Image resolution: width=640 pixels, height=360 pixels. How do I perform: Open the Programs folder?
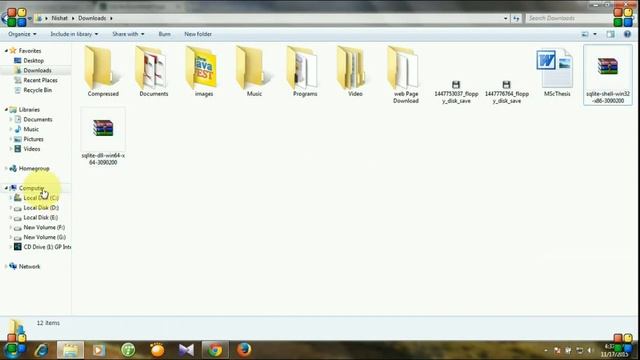pos(305,72)
